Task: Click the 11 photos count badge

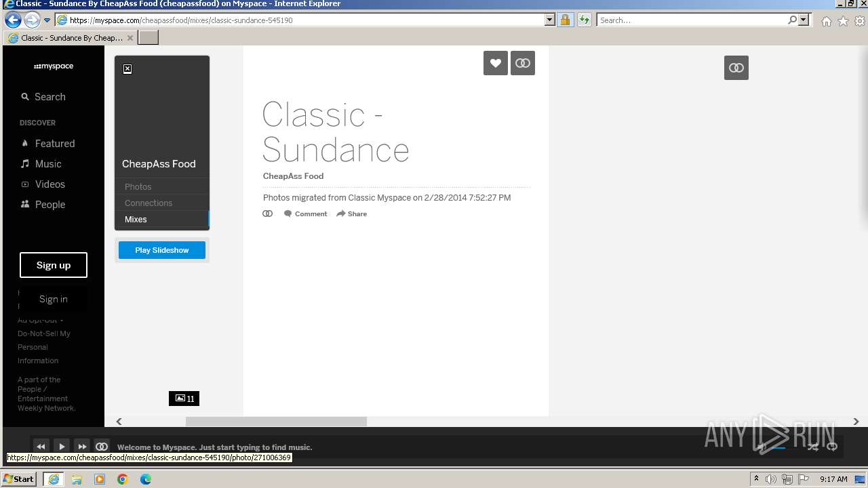Action: tap(184, 399)
